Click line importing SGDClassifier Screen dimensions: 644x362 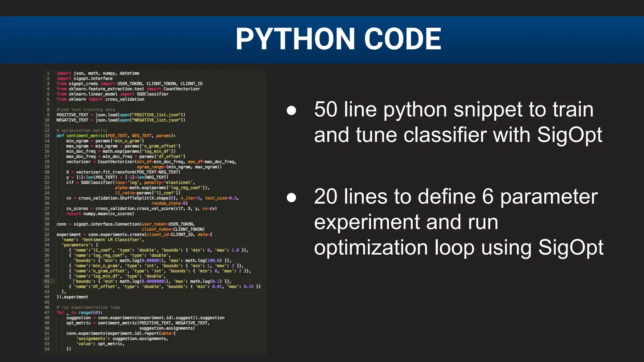click(x=113, y=94)
